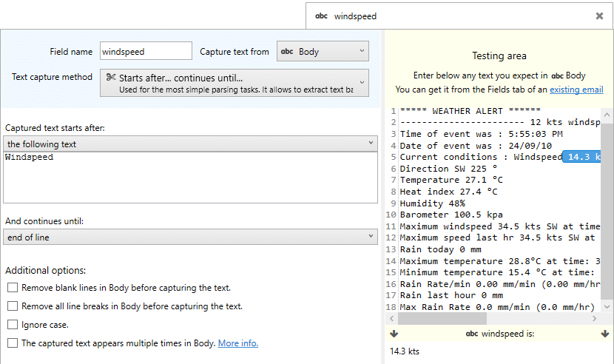Enable Remove all line breaks checkbox
The image size is (614, 364).
[x=13, y=306]
